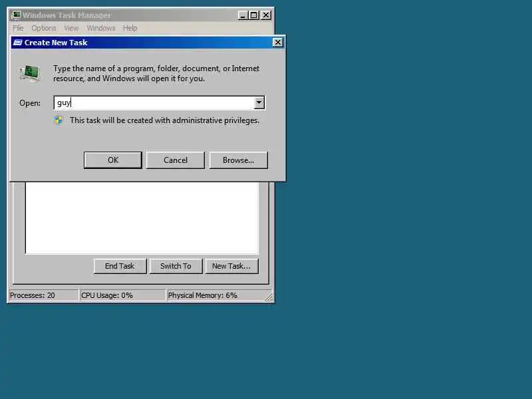
Task: Maximize the Windows Task Manager window
Action: [254, 15]
